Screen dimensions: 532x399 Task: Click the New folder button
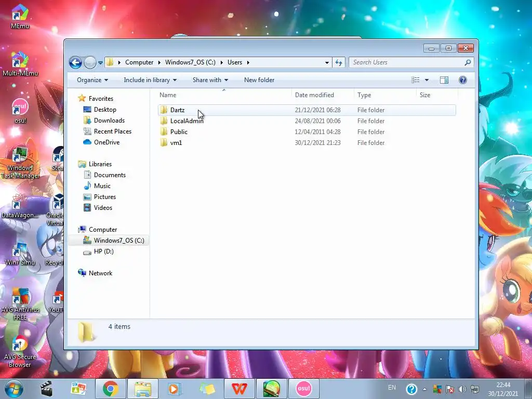tap(259, 80)
